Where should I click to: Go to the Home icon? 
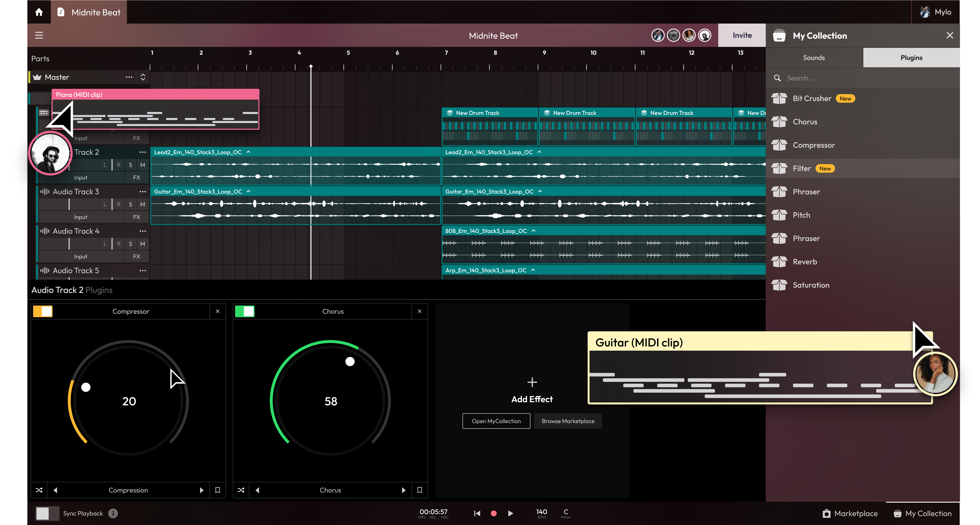(39, 12)
